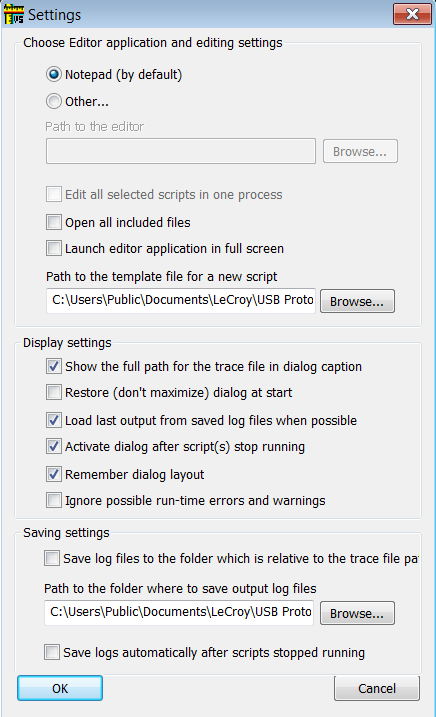Check Save log files relative to trace path
This screenshot has height=717, width=436.
click(52, 558)
